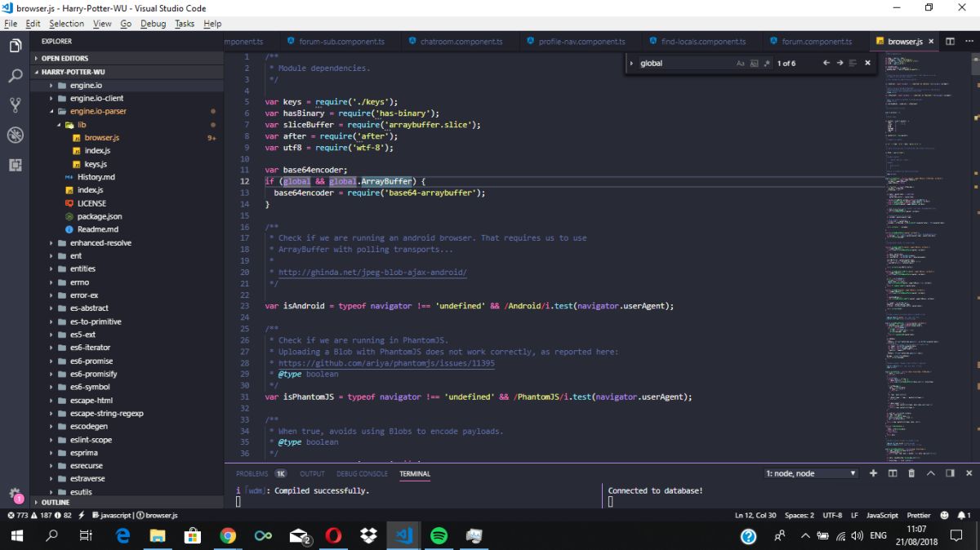
Task: Switch to the Problems panel tab
Action: pos(252,473)
